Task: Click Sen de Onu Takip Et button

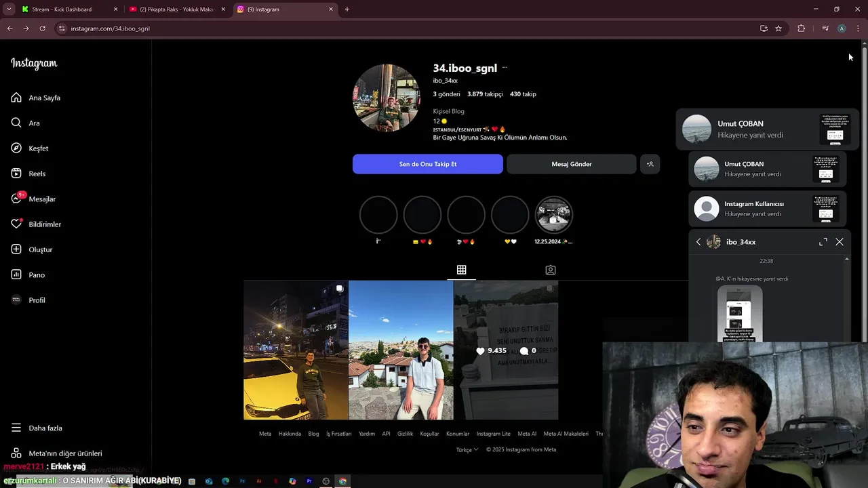Action: click(x=428, y=164)
